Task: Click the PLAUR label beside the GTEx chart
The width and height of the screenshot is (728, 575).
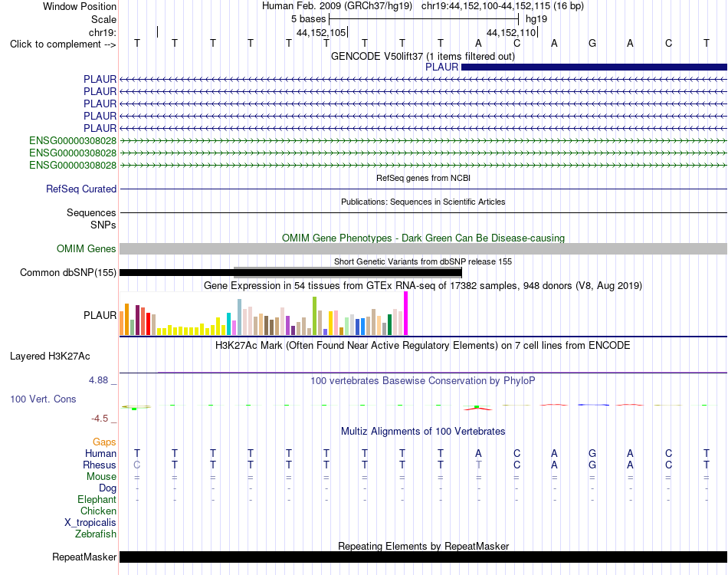Action: [x=100, y=315]
